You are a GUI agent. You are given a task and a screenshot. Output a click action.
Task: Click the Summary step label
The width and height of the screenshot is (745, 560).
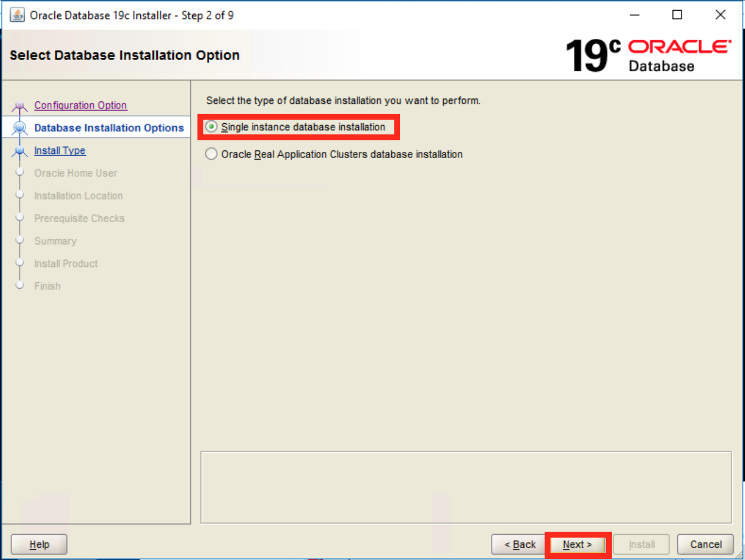pyautogui.click(x=55, y=241)
